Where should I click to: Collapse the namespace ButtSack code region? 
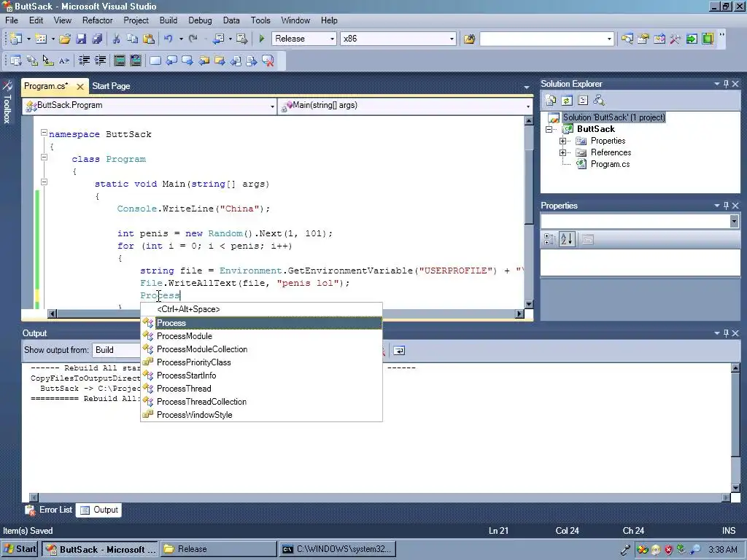(44, 133)
